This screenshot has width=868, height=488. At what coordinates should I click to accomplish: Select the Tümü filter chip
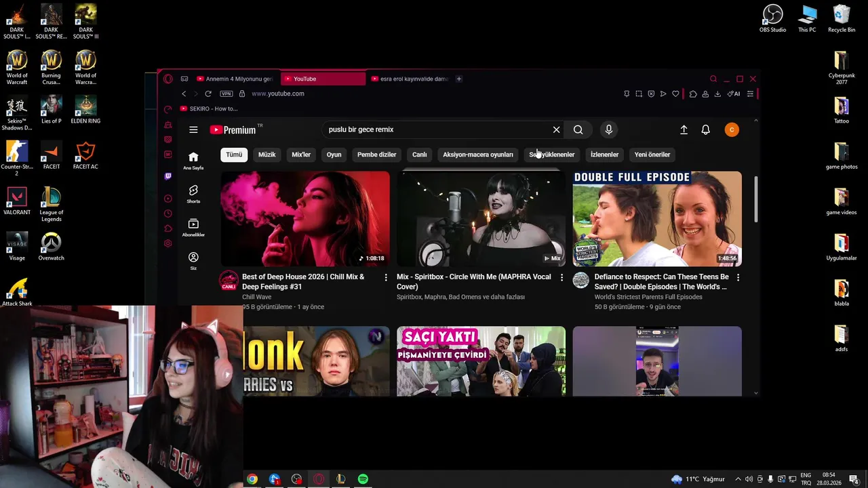coord(234,155)
